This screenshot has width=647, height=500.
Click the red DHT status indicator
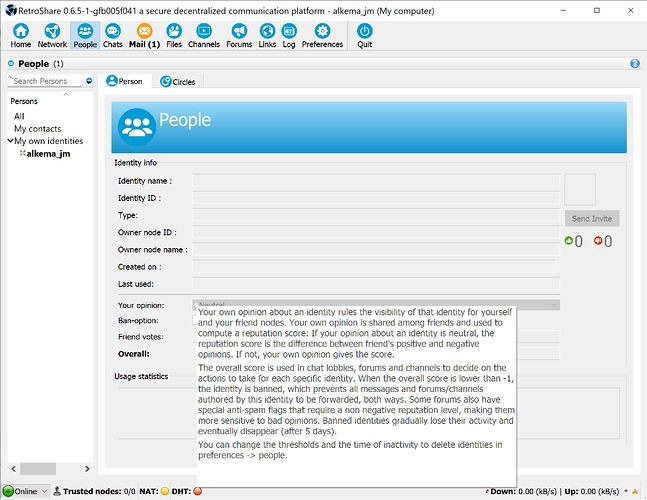(x=198, y=491)
